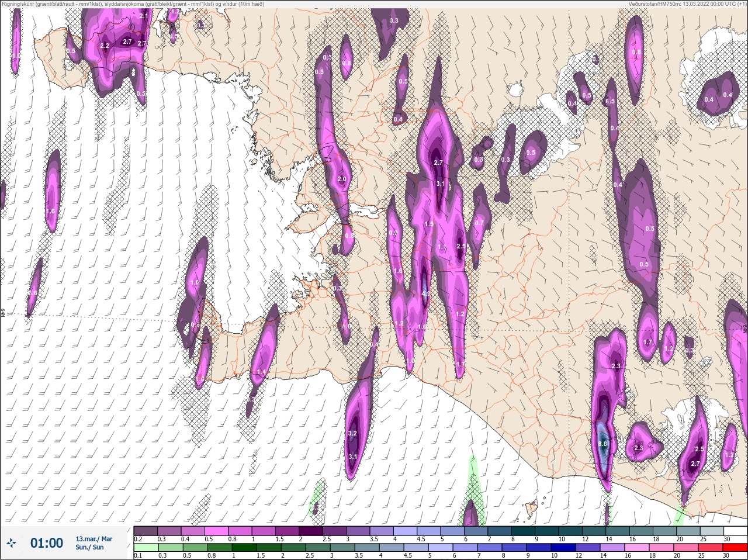The height and width of the screenshot is (560, 748).
Task: Click the 0.7 precipitation value on the map
Action: tap(479, 223)
